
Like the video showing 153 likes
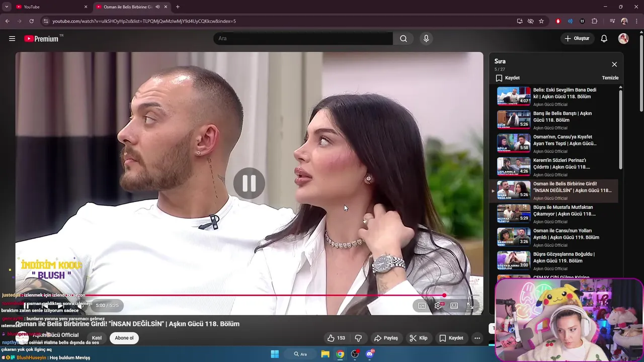(336, 338)
